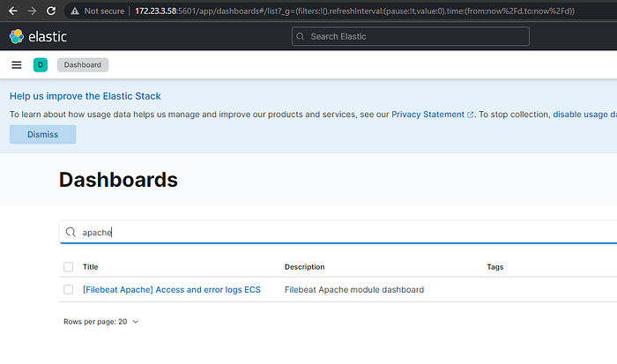Image resolution: width=617 pixels, height=364 pixels.
Task: Click the Elastic logo
Action: [38, 36]
